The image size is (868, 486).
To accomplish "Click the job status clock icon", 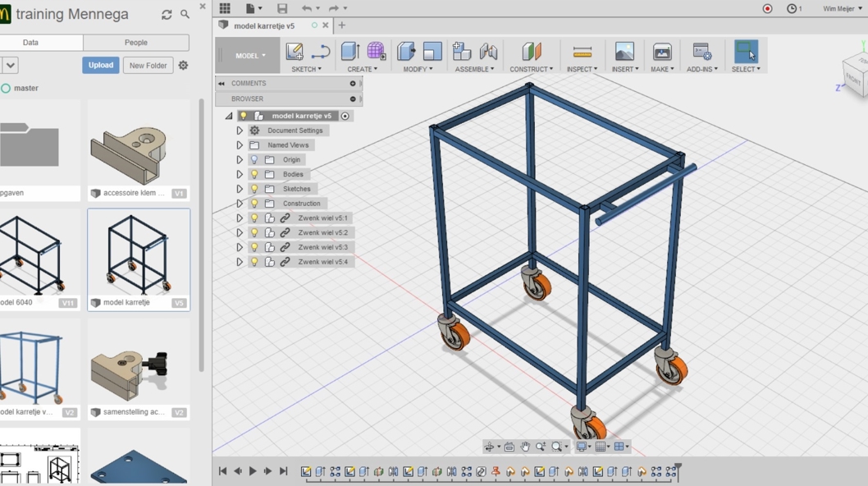I will [792, 8].
